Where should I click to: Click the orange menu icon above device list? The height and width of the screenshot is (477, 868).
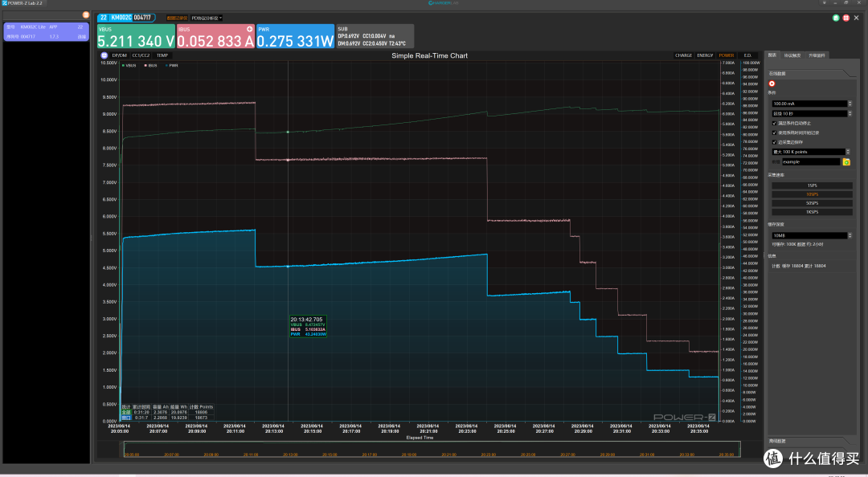86,15
